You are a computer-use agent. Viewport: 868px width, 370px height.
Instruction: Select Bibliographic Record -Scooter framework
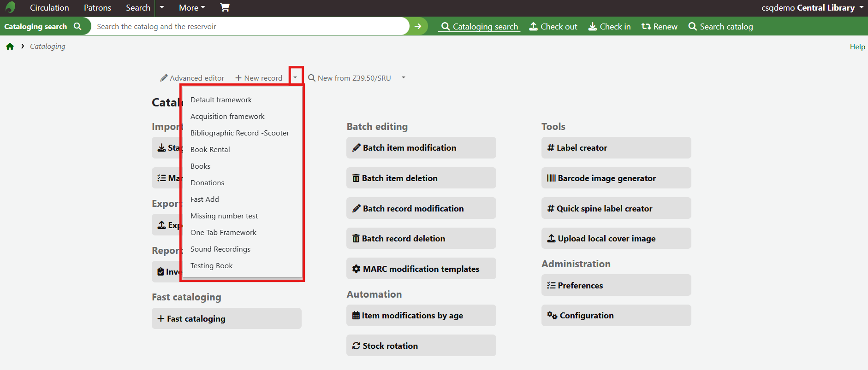pyautogui.click(x=240, y=133)
